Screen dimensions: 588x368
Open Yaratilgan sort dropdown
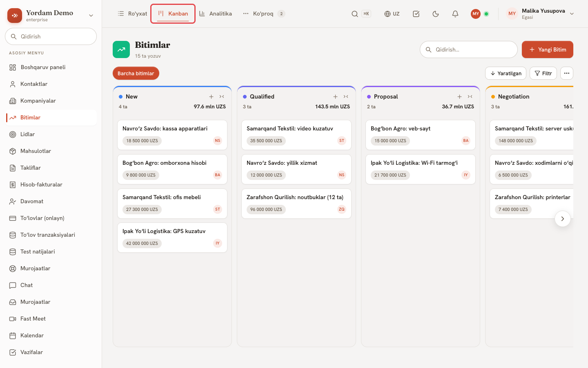click(506, 73)
